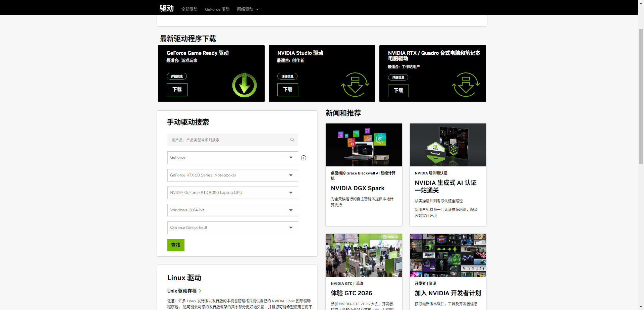
Task: Expand the GeForce RTX 50 Series (Notebooks) dropdown
Action: (x=233, y=175)
